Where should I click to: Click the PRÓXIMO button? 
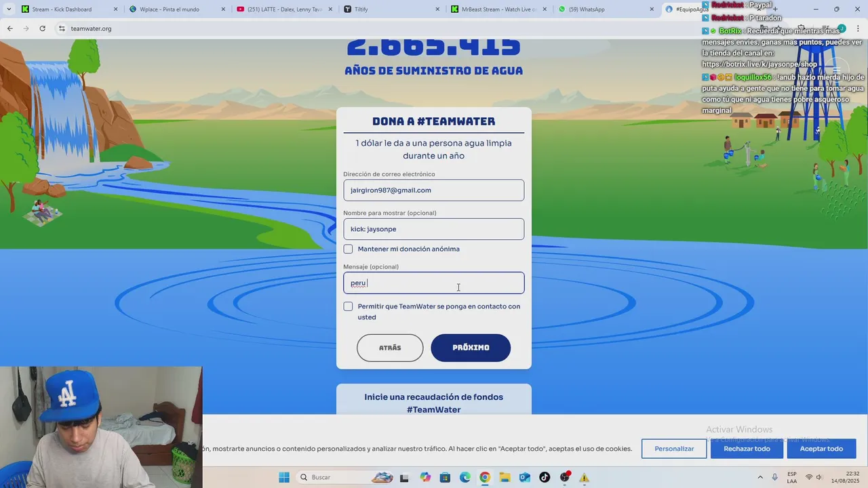pyautogui.click(x=471, y=348)
